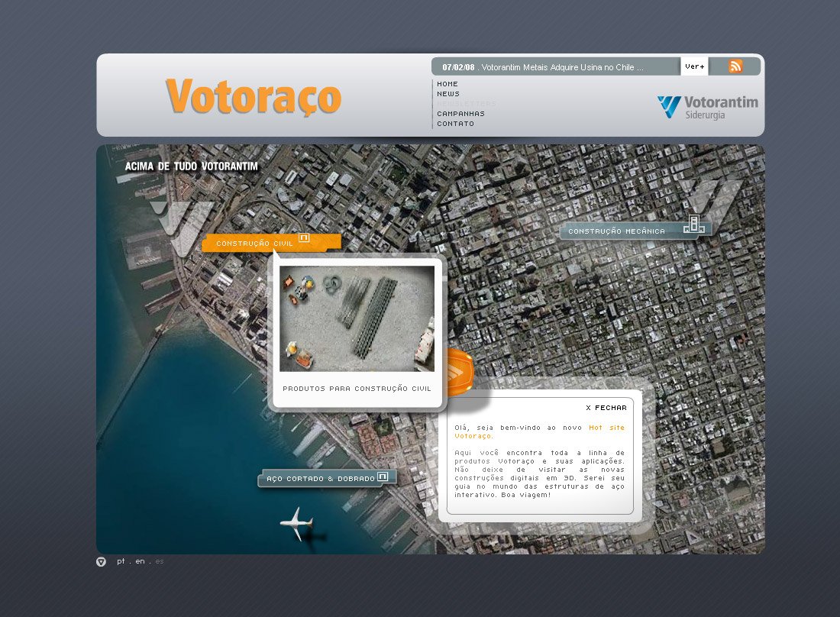840x617 pixels.
Task: Click the orange round guide button
Action: point(460,372)
